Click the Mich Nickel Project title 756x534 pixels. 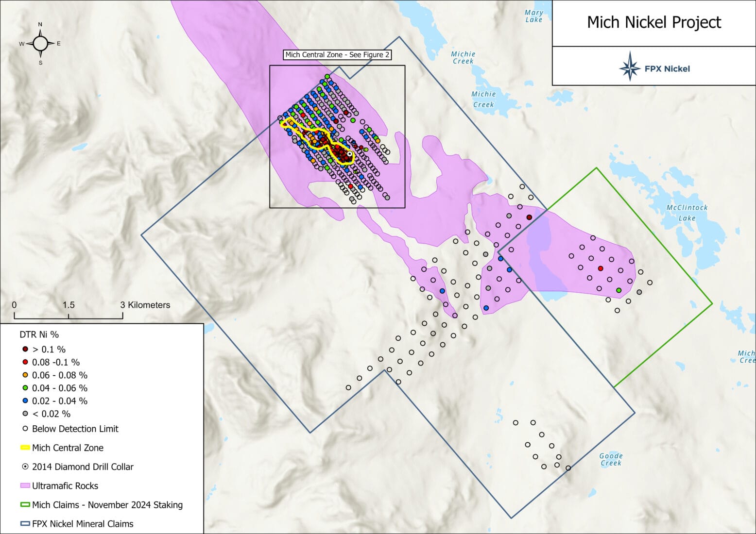[x=654, y=22]
